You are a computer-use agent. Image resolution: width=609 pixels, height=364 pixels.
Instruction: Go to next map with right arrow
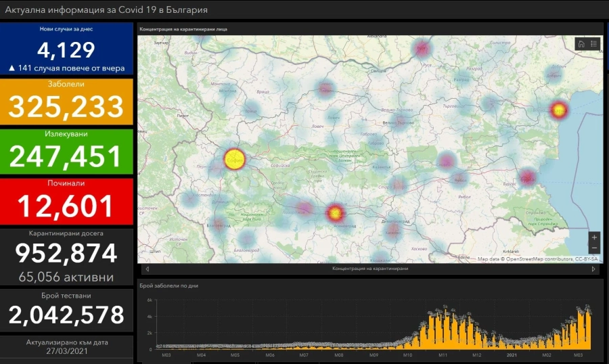click(593, 269)
